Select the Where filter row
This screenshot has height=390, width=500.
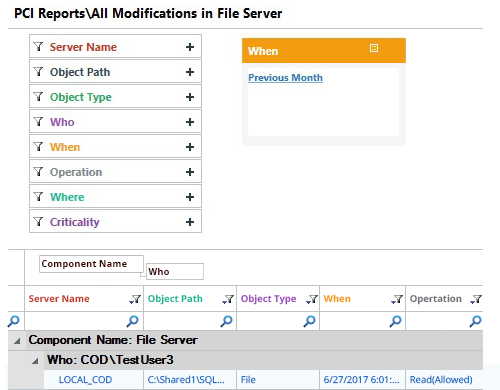point(115,197)
